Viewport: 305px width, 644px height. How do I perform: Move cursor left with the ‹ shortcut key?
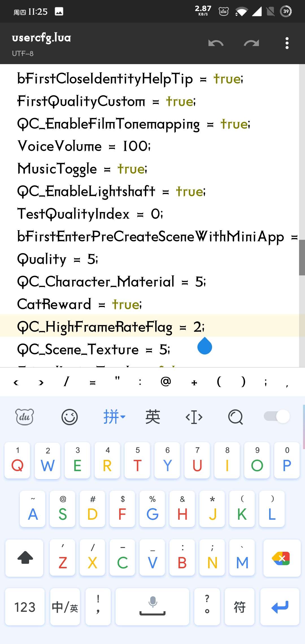[16, 382]
